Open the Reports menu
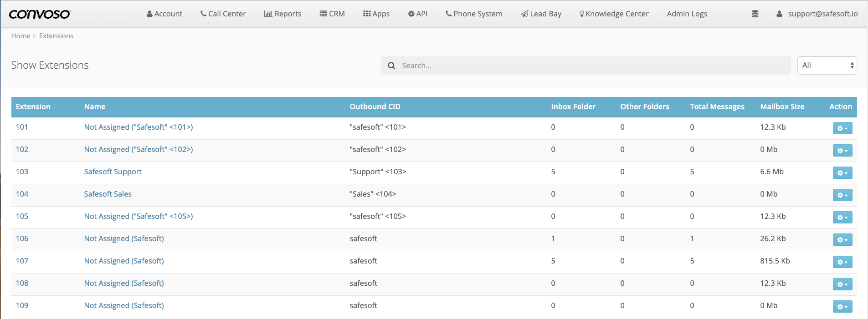The image size is (868, 319). click(282, 14)
